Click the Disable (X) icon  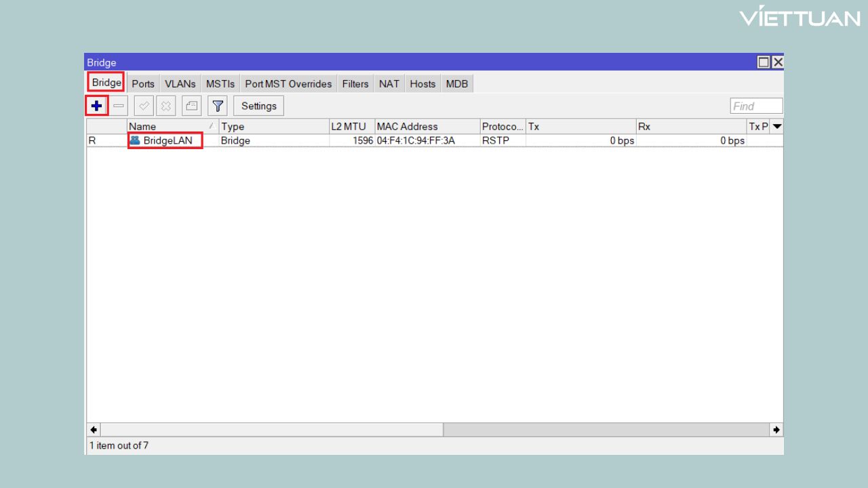pyautogui.click(x=166, y=106)
